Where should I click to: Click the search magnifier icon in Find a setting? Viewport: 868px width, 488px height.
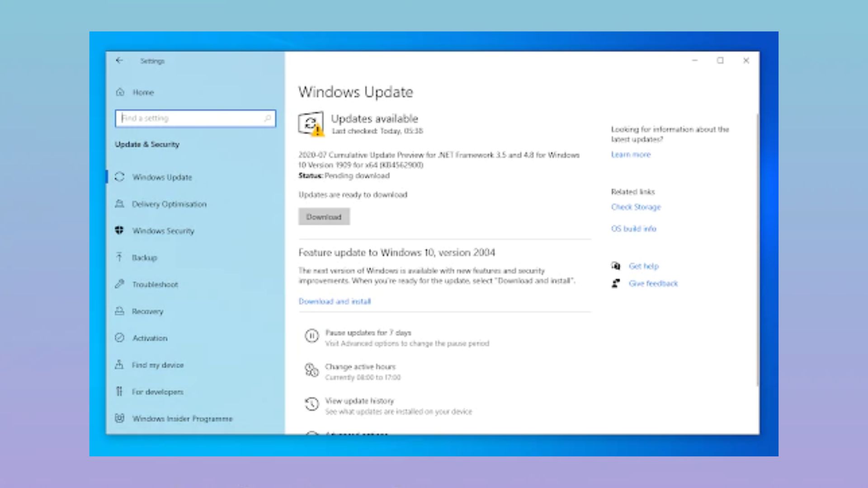(x=268, y=118)
